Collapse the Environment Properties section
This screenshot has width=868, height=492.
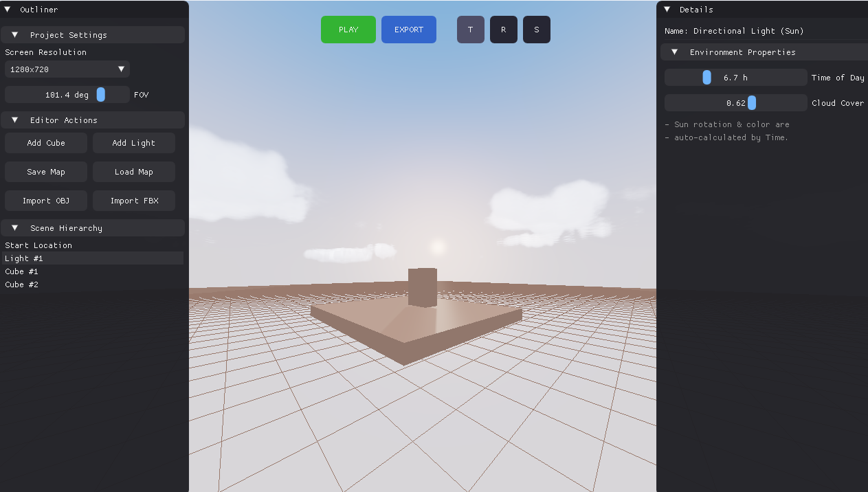[x=675, y=52]
